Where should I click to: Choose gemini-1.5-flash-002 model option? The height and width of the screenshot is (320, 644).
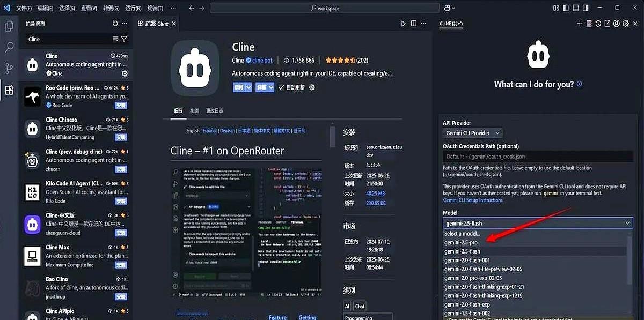(x=467, y=313)
